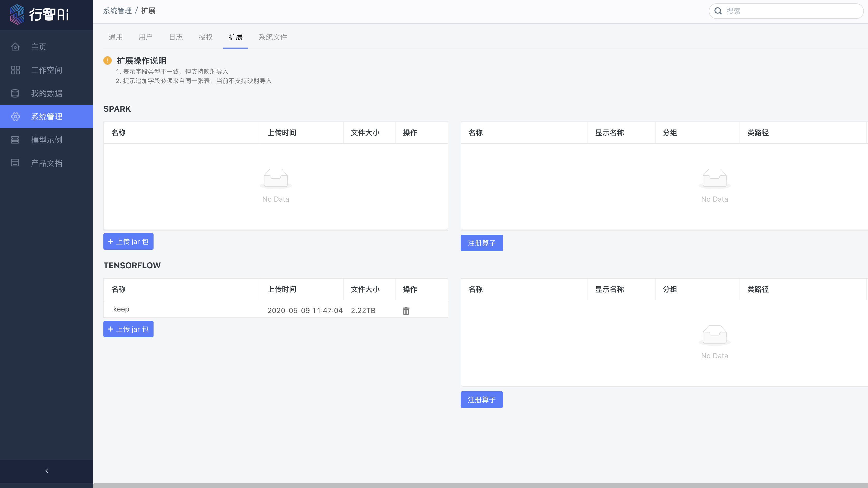Open the 用户 tab
The width and height of the screenshot is (868, 488).
click(x=146, y=37)
